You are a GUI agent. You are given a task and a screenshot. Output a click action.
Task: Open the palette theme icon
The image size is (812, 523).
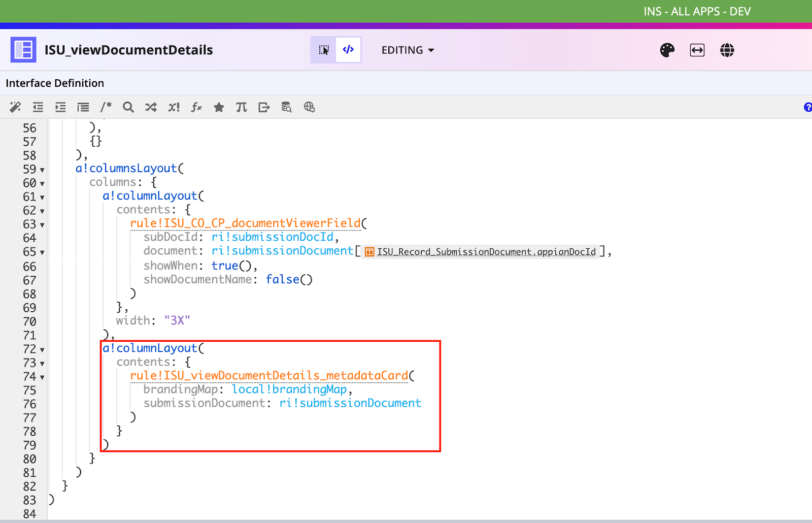667,50
